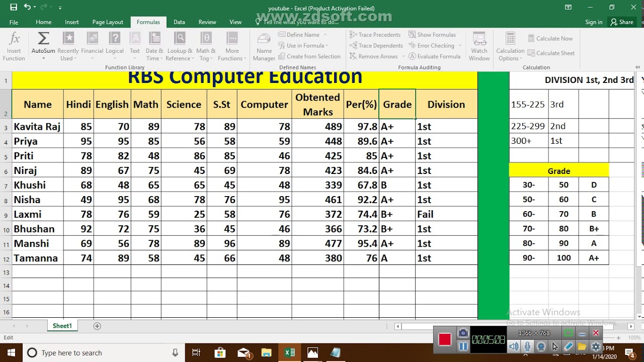
Task: Add a new sheet with the plus button
Action: [x=97, y=326]
